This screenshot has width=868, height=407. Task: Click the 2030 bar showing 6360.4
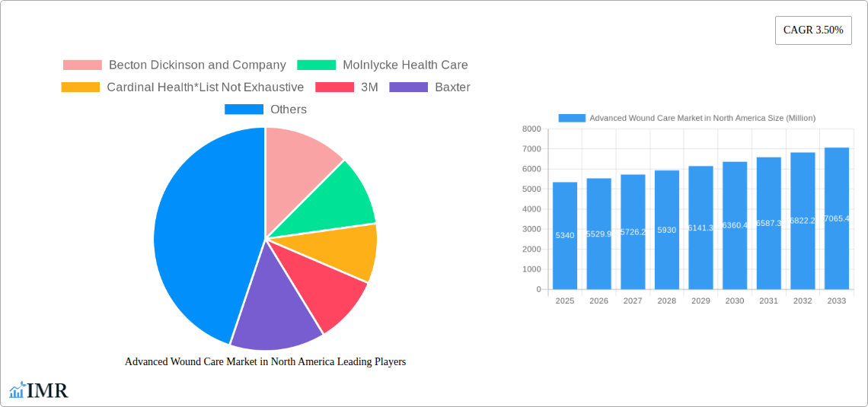[x=735, y=226]
